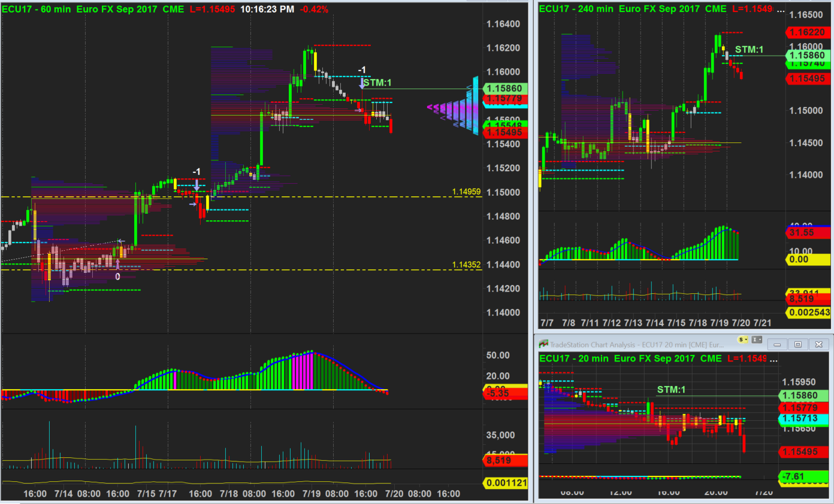The image size is (834, 504).
Task: Maximize the ECU17 20 min chart window
Action: point(797,344)
